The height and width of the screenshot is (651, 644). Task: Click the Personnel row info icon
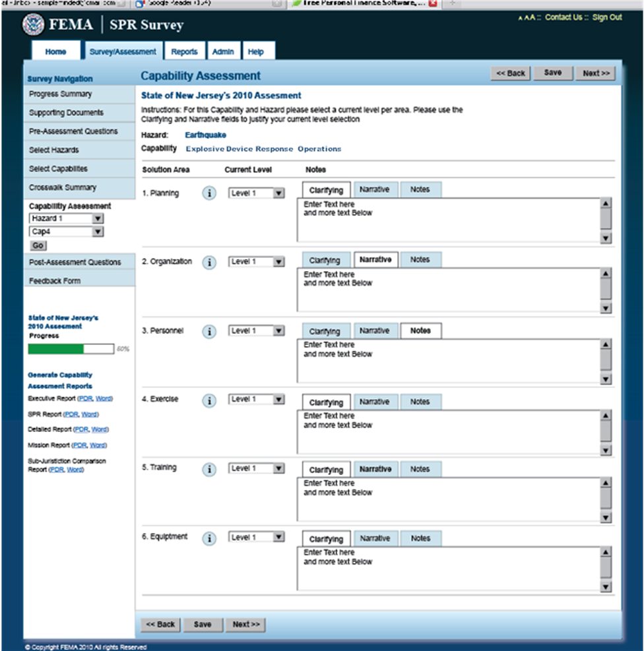tap(209, 331)
